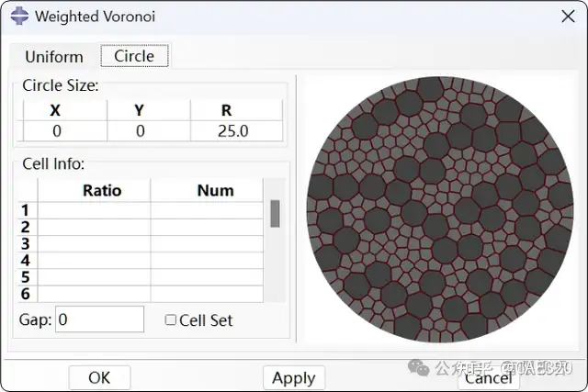
Task: Click row header 4 in Cell Info
Action: [x=28, y=261]
